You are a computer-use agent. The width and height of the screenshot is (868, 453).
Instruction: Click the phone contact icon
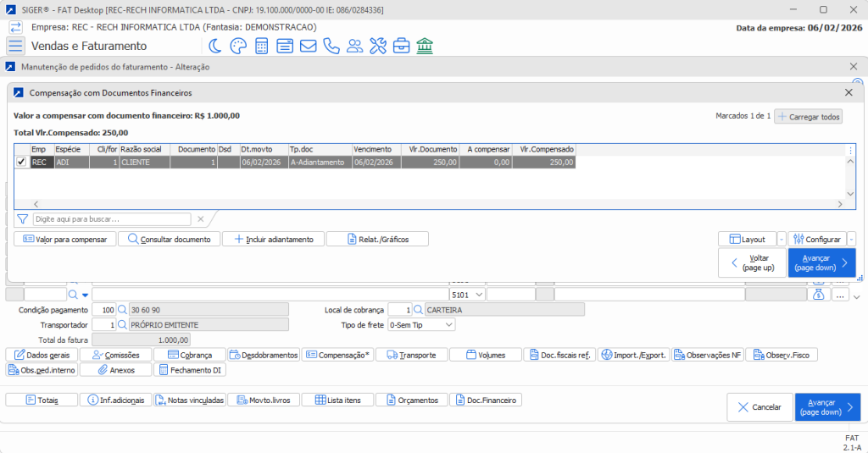pos(331,46)
